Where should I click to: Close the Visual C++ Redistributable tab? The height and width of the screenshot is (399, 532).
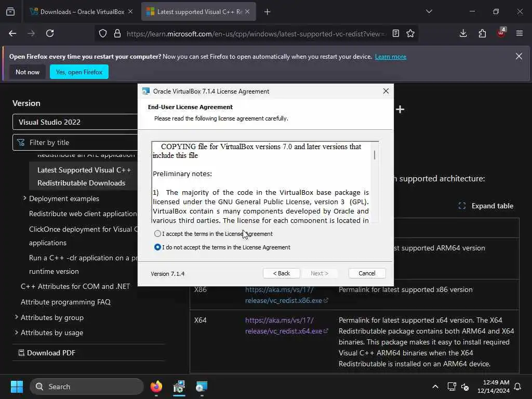(247, 12)
